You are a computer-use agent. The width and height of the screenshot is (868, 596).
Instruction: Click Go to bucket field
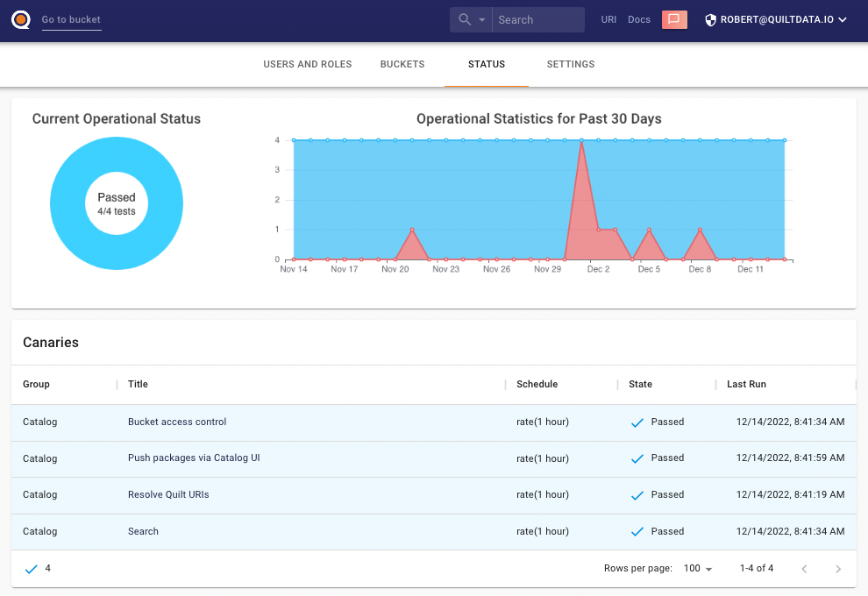click(71, 20)
